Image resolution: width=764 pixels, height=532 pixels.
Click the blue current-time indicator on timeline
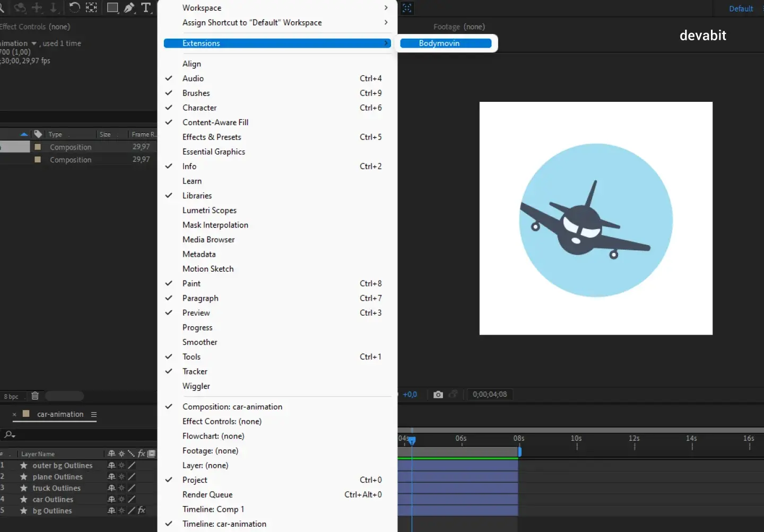coord(412,440)
